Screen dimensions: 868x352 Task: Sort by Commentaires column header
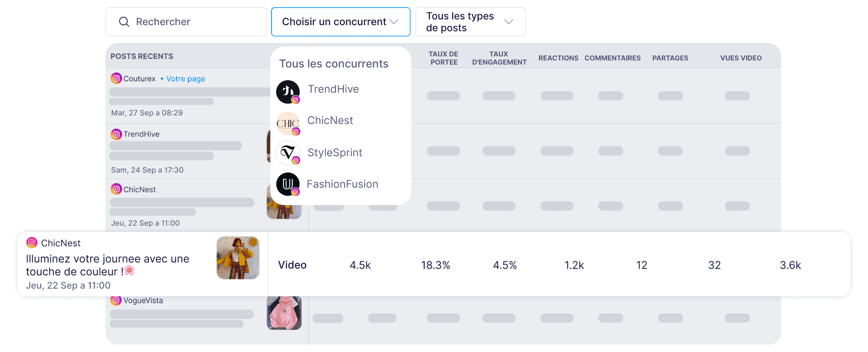(612, 58)
